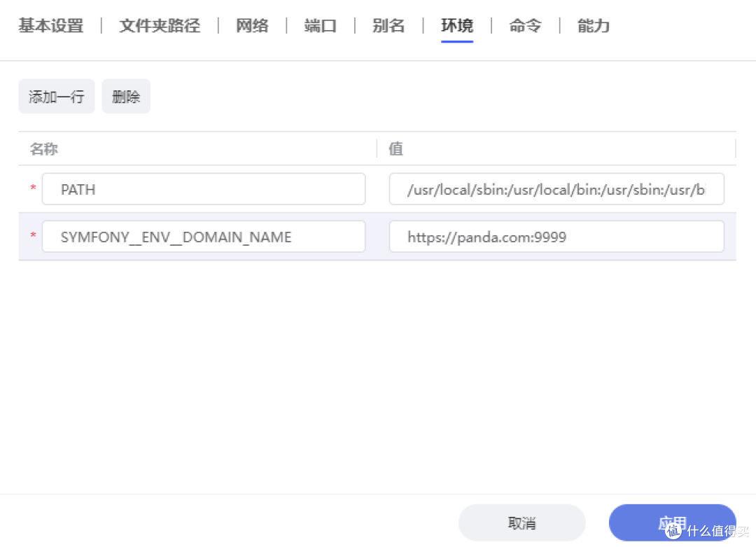This screenshot has width=756, height=547.
Task: Click the 名称 column header
Action: (44, 149)
